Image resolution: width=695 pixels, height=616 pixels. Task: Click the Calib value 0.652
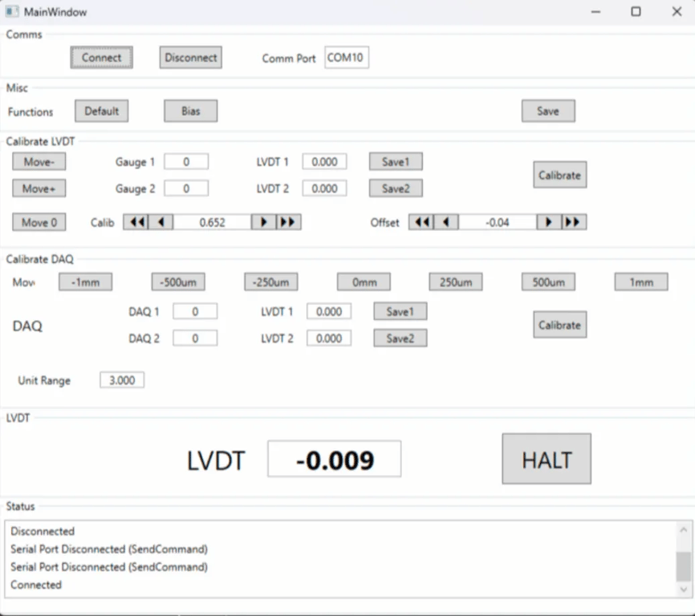click(213, 222)
